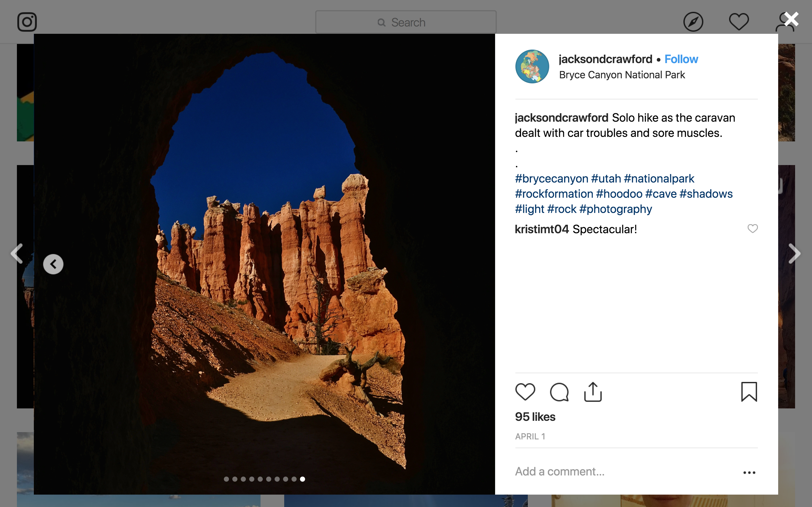812x507 pixels.
Task: Navigate to the previous post arrow
Action: (17, 254)
